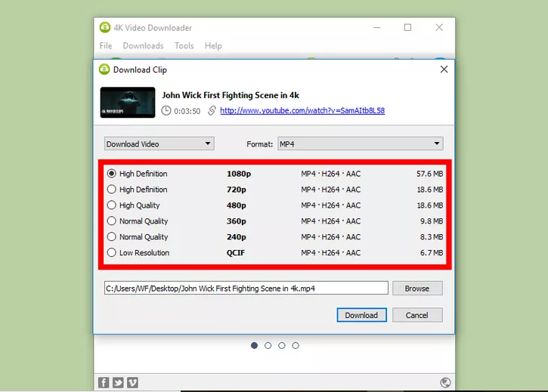
Task: Click the Download Clip dialog logo icon
Action: pyautogui.click(x=104, y=69)
